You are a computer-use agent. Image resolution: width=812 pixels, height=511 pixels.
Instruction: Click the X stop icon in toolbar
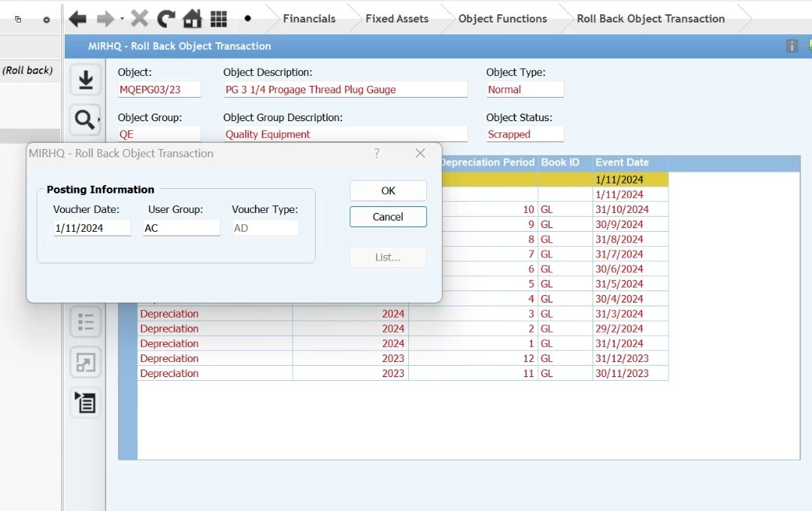[139, 19]
